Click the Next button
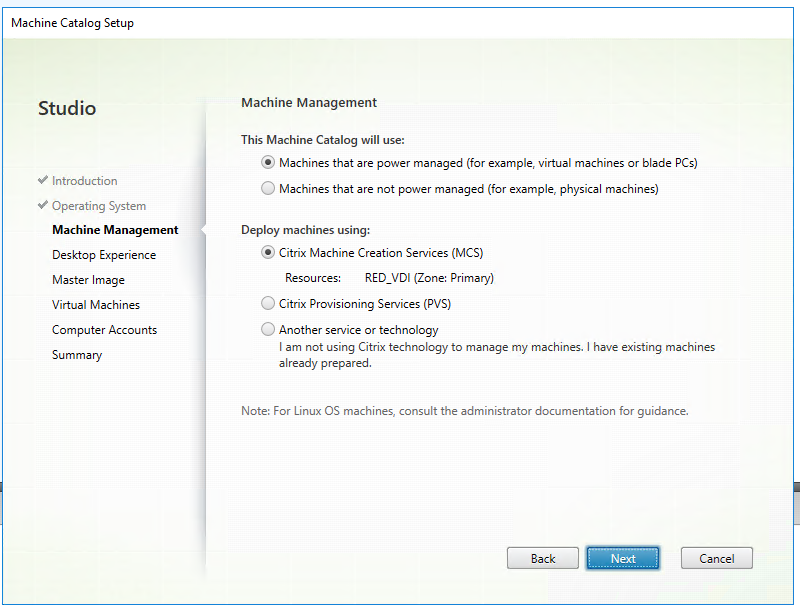 [623, 558]
